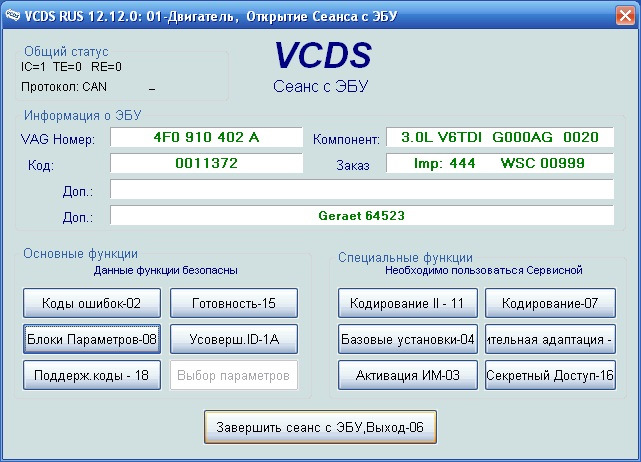
Task: Click the Основные функции group label
Action: coord(81,253)
